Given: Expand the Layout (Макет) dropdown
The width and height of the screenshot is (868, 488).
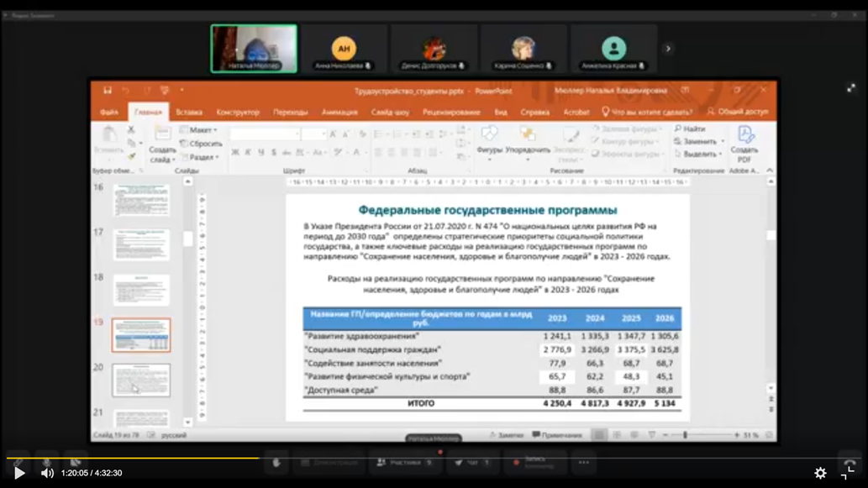Looking at the screenshot, I should pyautogui.click(x=198, y=130).
